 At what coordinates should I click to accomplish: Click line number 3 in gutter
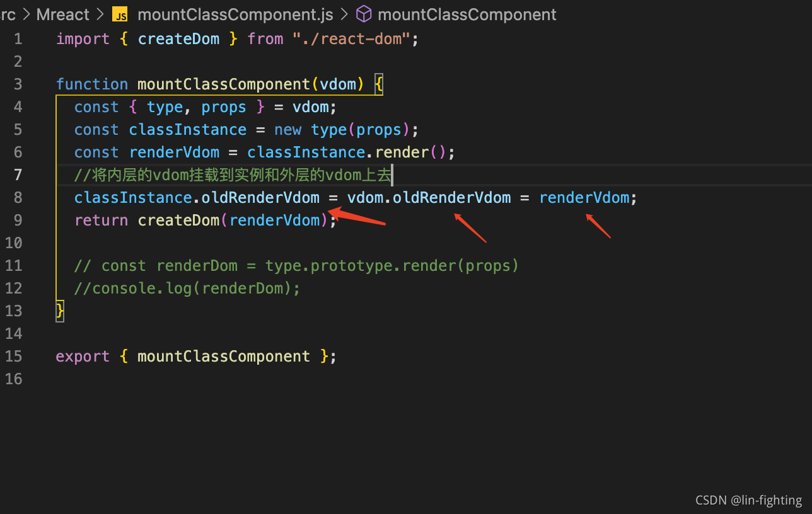tap(18, 84)
